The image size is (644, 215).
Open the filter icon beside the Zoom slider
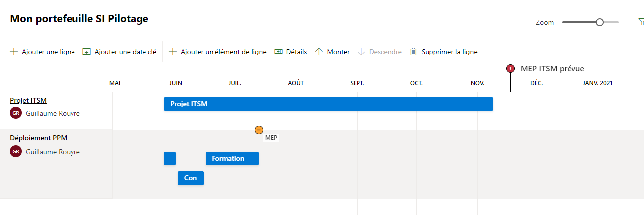(641, 22)
